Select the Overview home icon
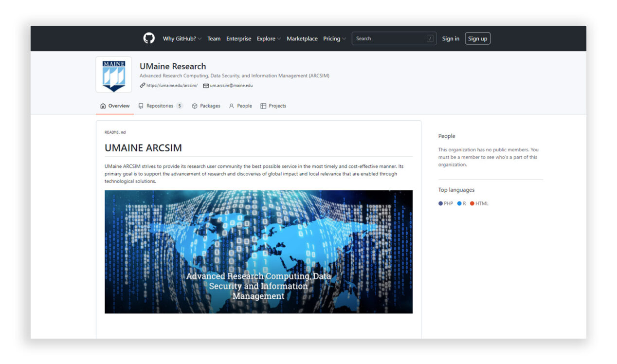Screen dimensions: 617x364 point(103,106)
